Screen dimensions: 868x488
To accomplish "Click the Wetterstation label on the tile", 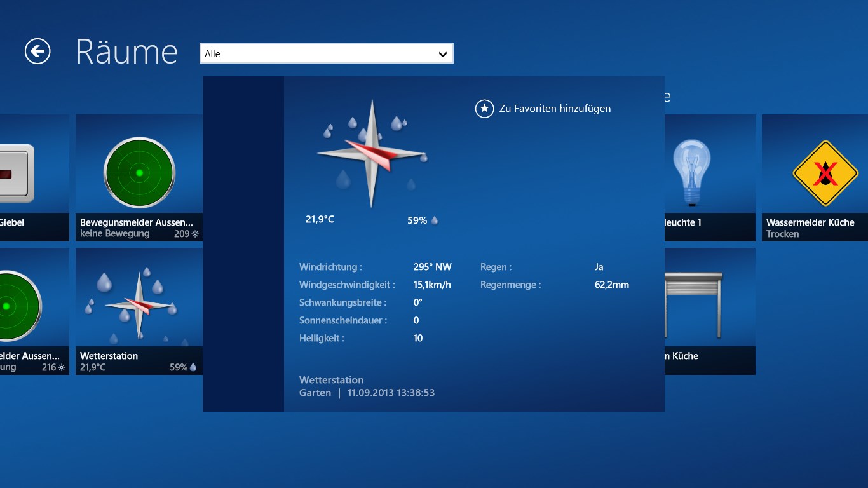I will pos(109,356).
